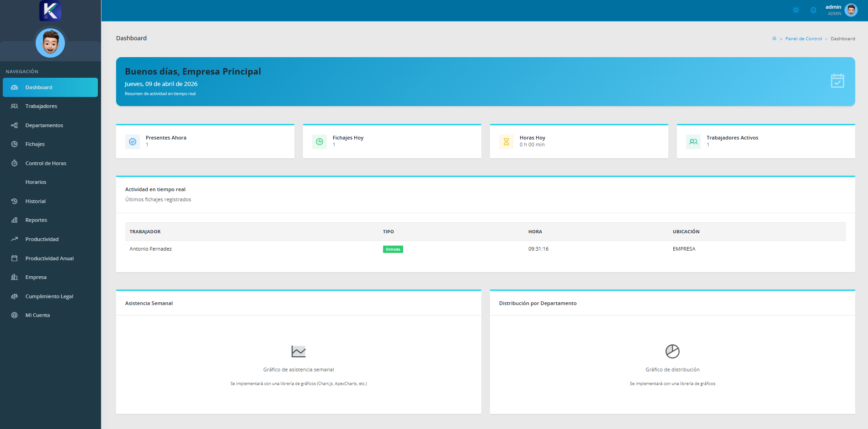
Task: Click the admin avatar in top bar
Action: 851,10
